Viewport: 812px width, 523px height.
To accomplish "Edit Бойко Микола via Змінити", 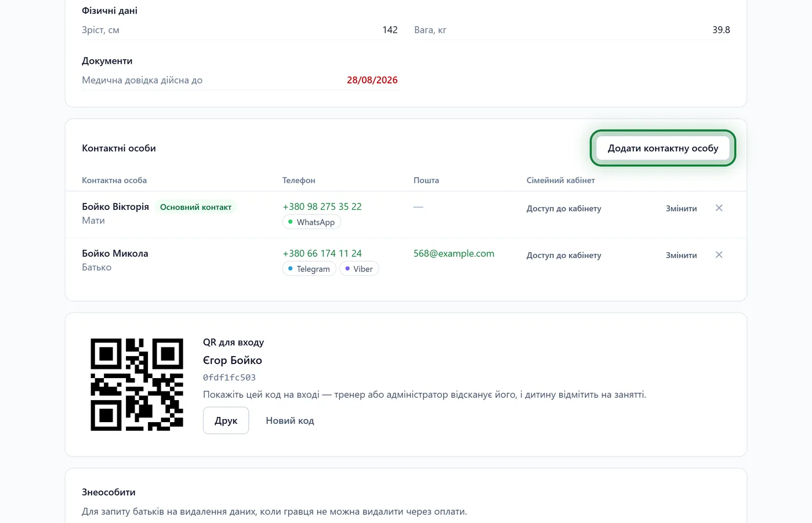I will [x=681, y=255].
